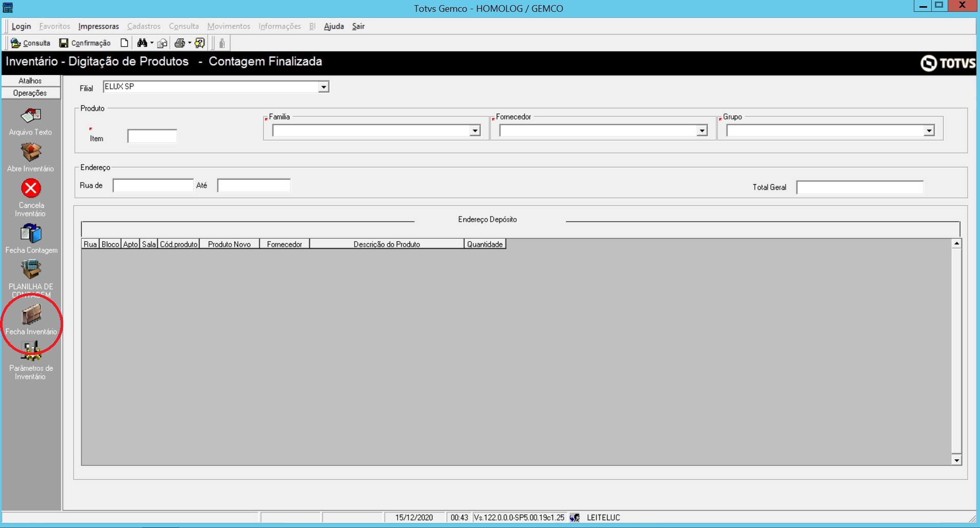Click the user icon beside LEITELUC in status bar
The width and height of the screenshot is (980, 528).
575,517
